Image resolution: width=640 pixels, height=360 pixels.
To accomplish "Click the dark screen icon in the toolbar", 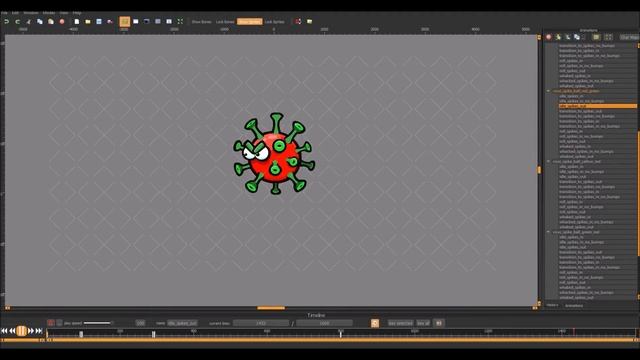I will (147, 21).
